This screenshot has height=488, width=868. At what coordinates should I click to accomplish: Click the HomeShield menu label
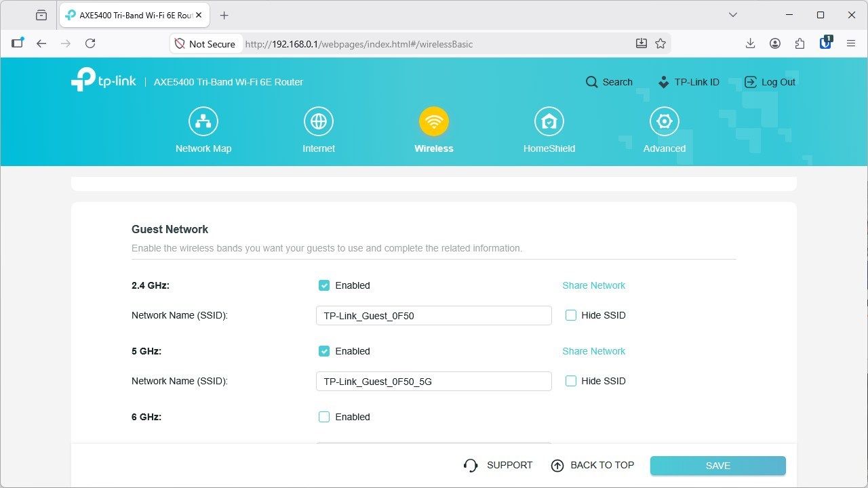point(549,148)
